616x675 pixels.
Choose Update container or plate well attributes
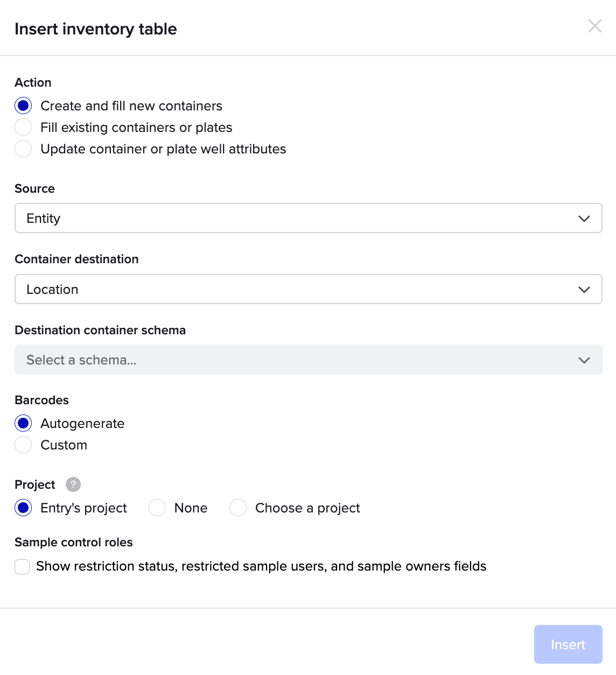pos(23,149)
